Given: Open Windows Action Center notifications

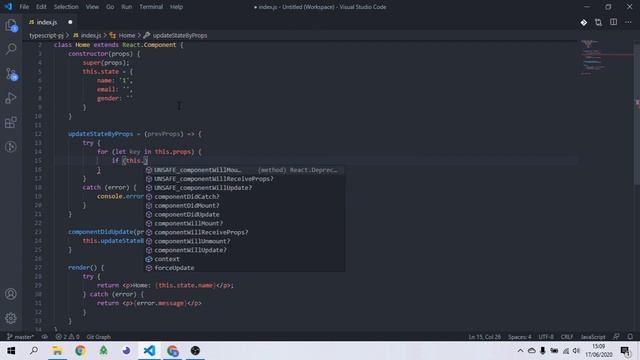Looking at the screenshot, I should coord(625,351).
